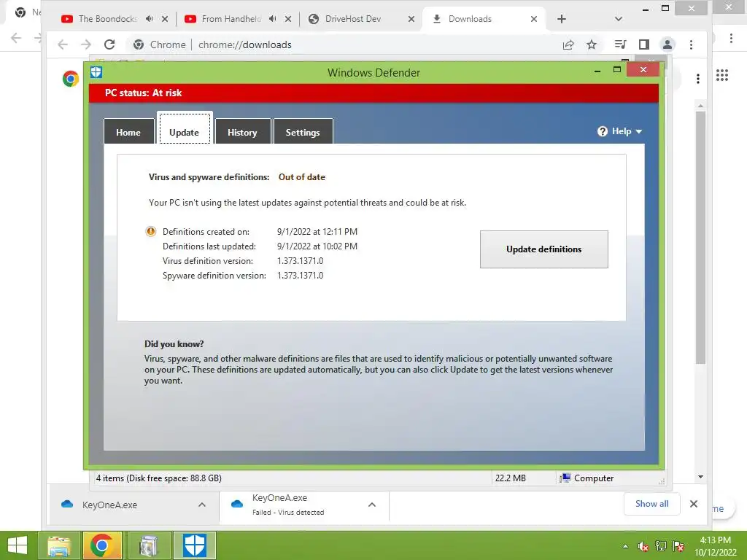Click the 22.2 MB status bar entry
The image size is (747, 560).
[510, 478]
